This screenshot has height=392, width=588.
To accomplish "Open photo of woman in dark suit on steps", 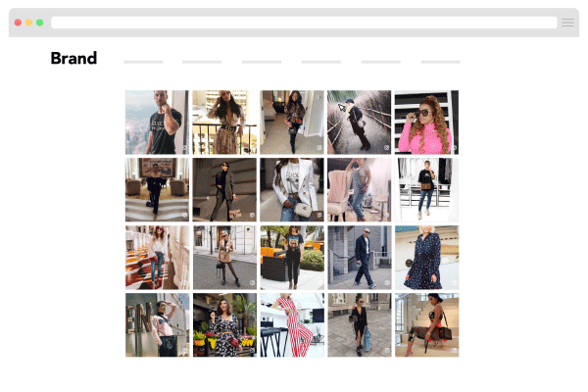I will tap(224, 190).
